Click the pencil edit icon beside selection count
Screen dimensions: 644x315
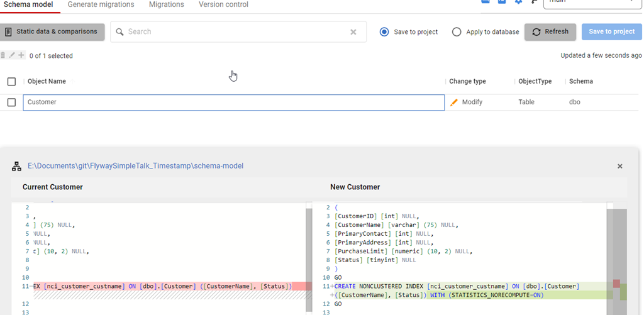coord(12,55)
